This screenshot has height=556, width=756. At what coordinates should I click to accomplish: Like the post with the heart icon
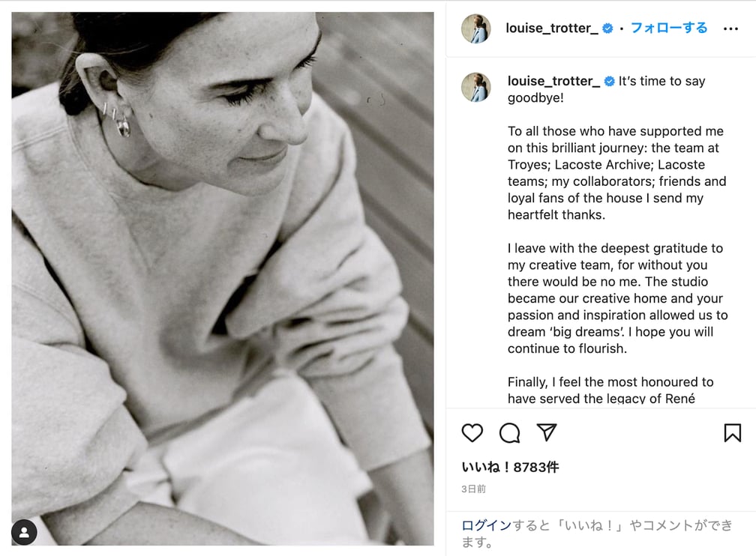pos(472,432)
